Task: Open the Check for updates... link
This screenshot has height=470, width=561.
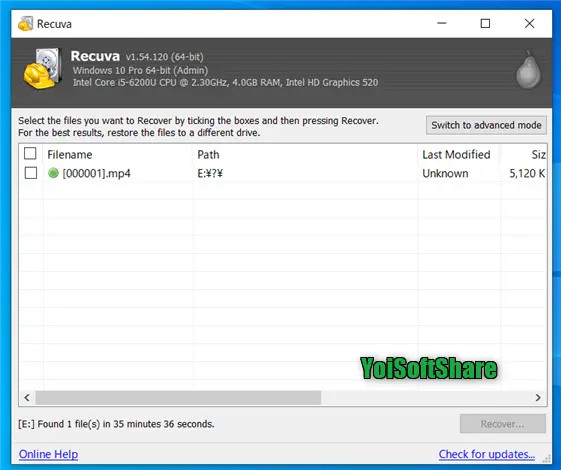Action: 487,454
